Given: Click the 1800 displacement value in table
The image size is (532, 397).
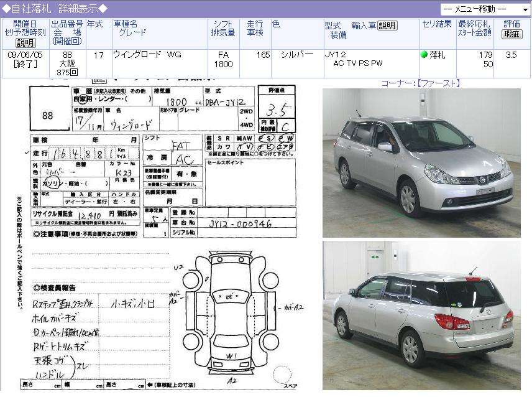Looking at the screenshot, I should 223,64.
